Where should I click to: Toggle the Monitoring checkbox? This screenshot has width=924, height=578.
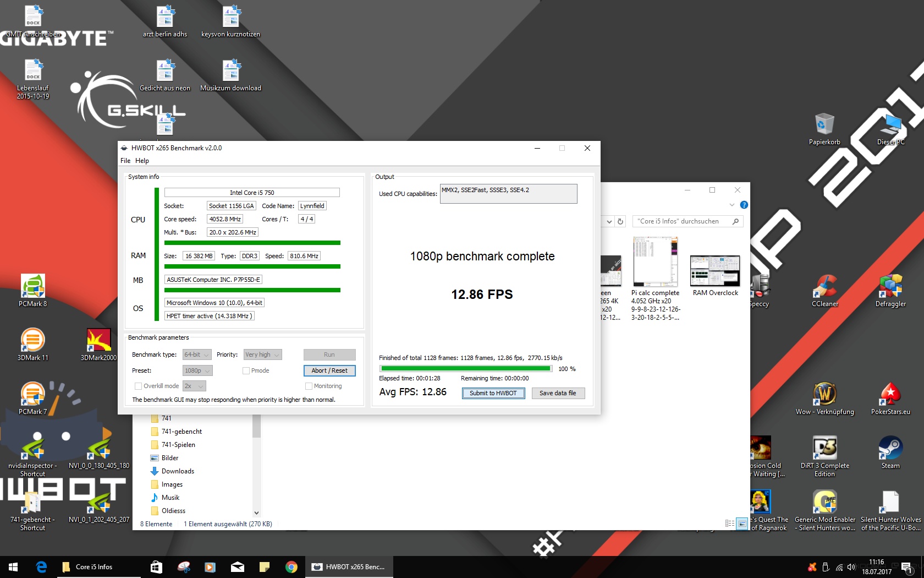pos(309,386)
